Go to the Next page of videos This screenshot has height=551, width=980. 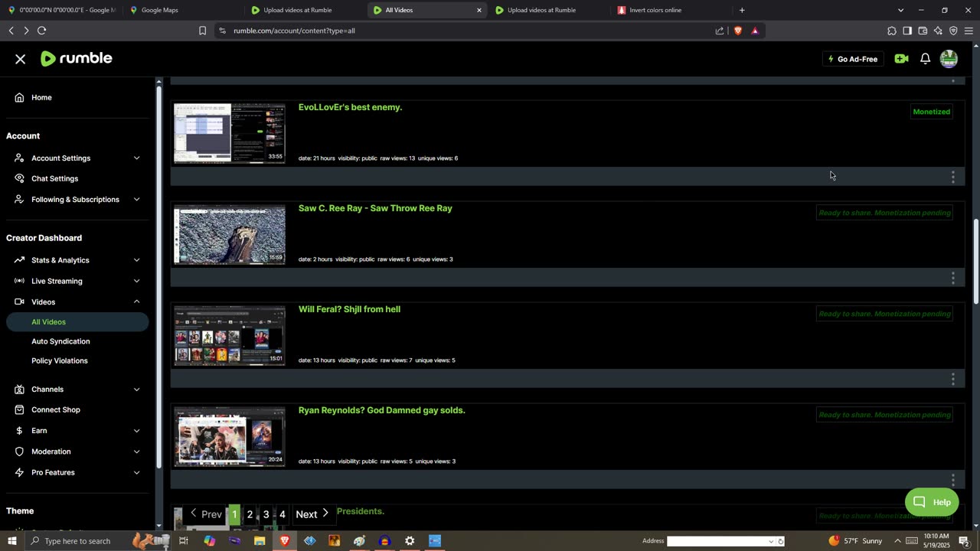click(x=312, y=514)
